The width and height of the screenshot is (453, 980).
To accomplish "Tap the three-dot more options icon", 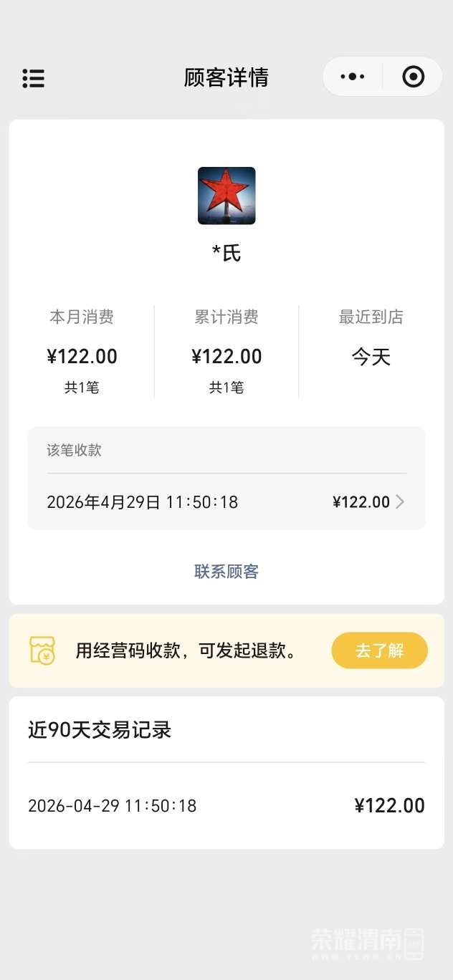I will (x=353, y=77).
